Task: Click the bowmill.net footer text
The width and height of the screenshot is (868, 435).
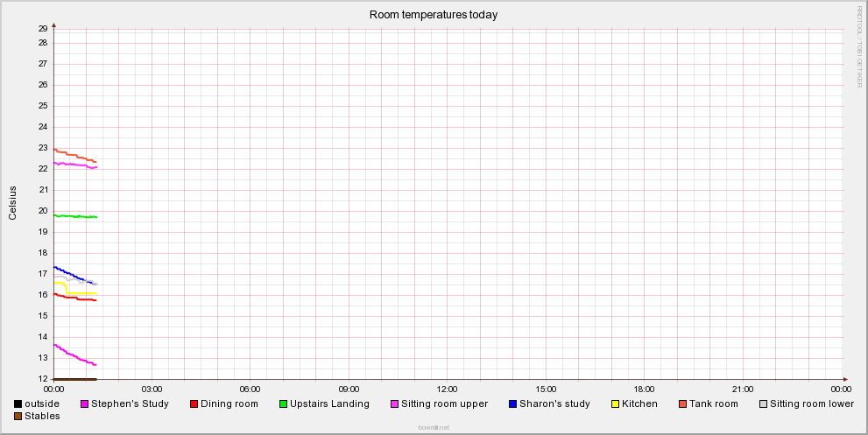Action: [x=434, y=428]
